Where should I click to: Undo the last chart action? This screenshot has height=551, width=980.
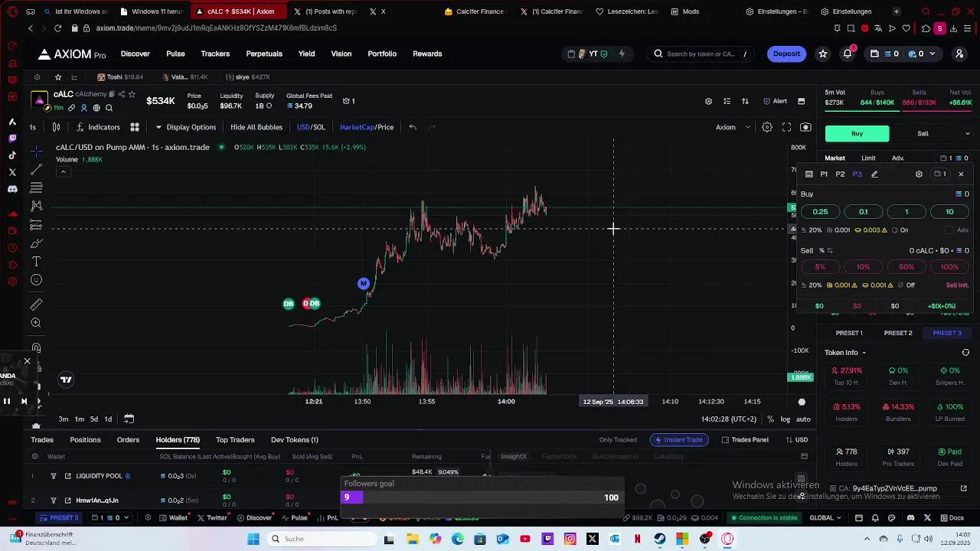(x=413, y=127)
